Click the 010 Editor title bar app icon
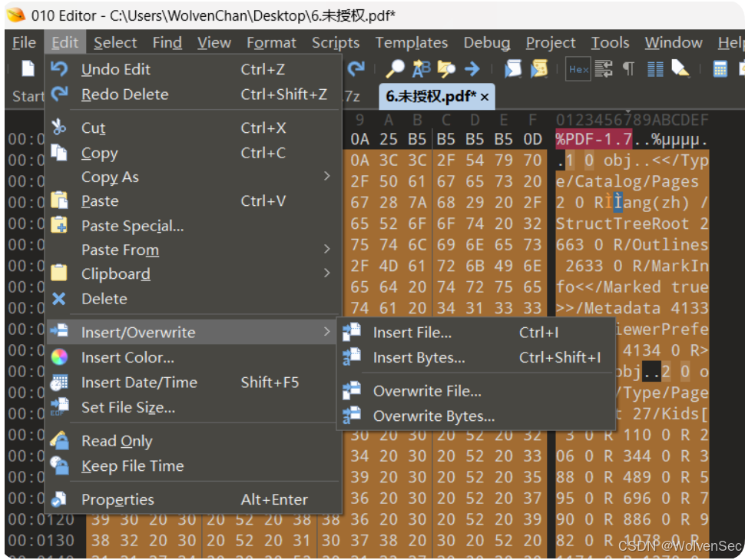Viewport: 745px width, 560px height. (15, 15)
